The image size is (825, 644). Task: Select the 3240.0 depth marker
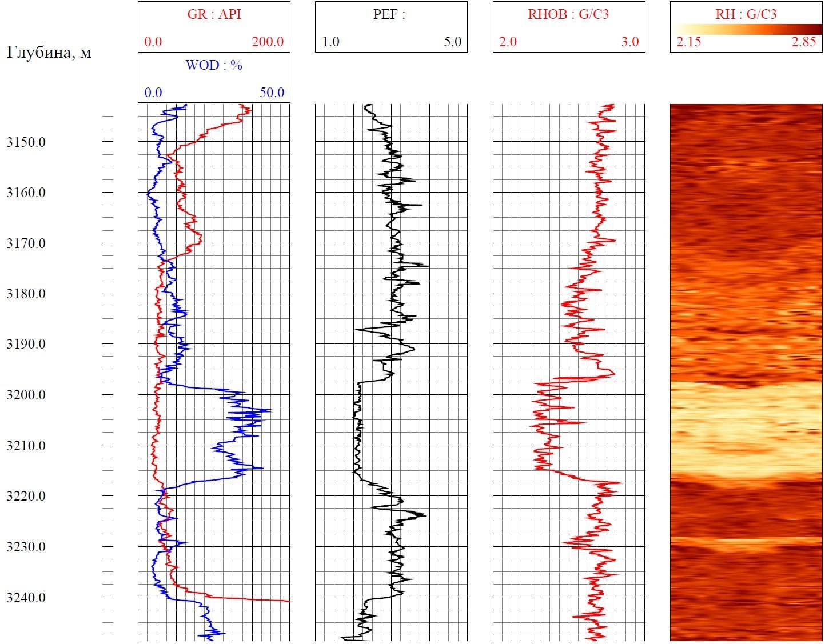(x=26, y=598)
